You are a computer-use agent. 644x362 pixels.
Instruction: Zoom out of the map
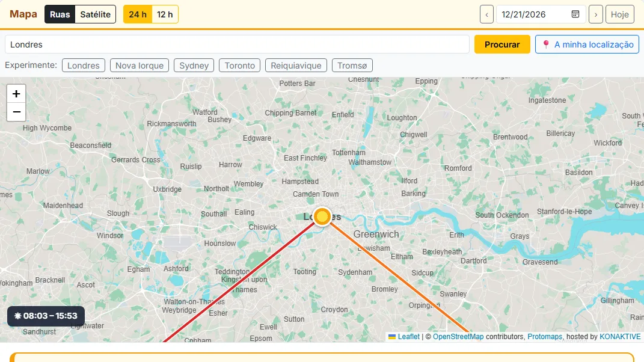coord(16,112)
